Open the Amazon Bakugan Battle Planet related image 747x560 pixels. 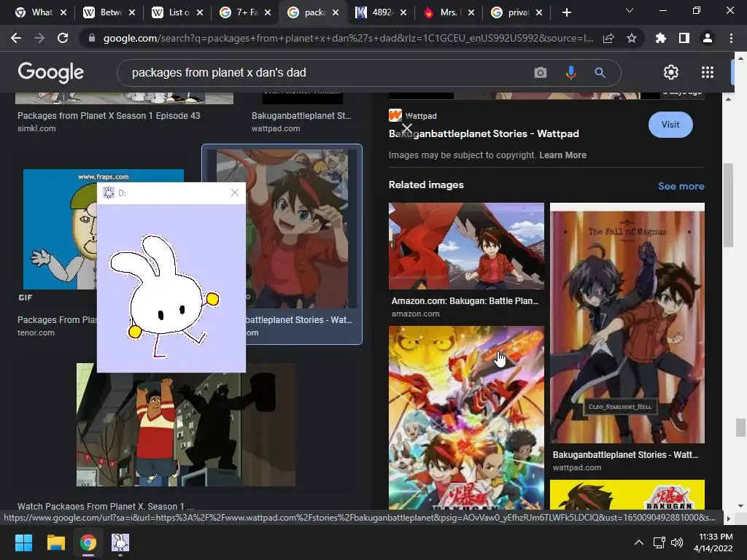click(466, 246)
